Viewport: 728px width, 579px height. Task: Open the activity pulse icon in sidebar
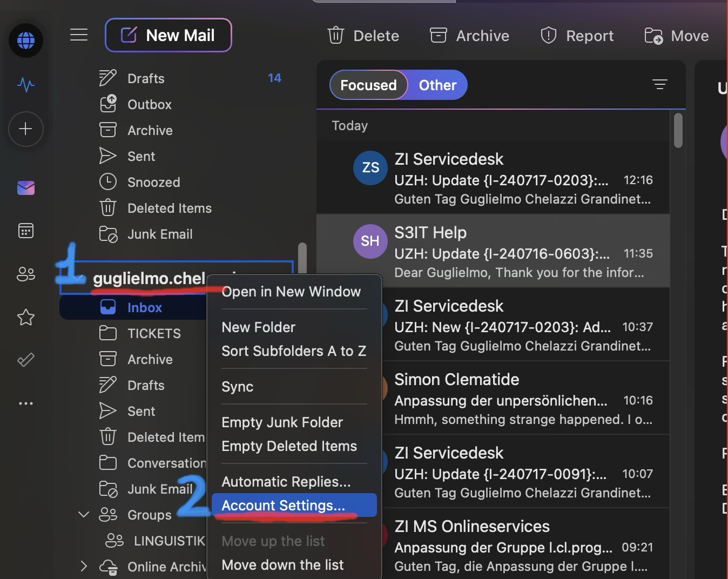pyautogui.click(x=26, y=85)
